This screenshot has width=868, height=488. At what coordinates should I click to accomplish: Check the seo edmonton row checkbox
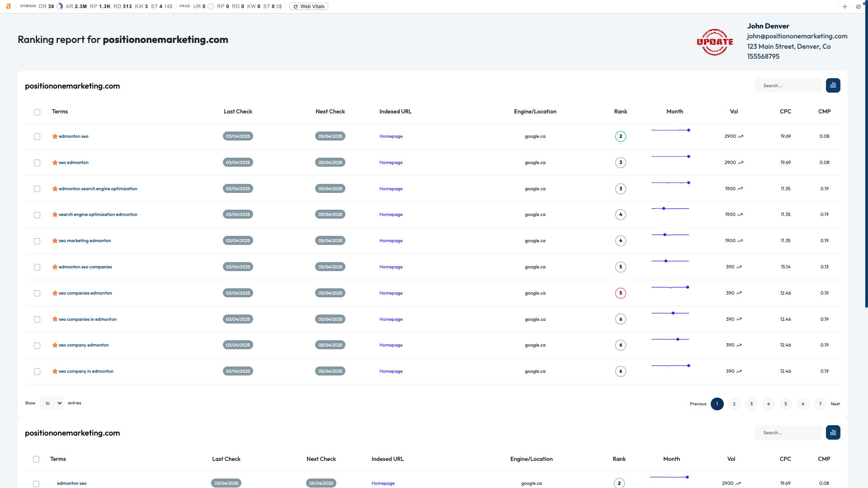pos(37,163)
